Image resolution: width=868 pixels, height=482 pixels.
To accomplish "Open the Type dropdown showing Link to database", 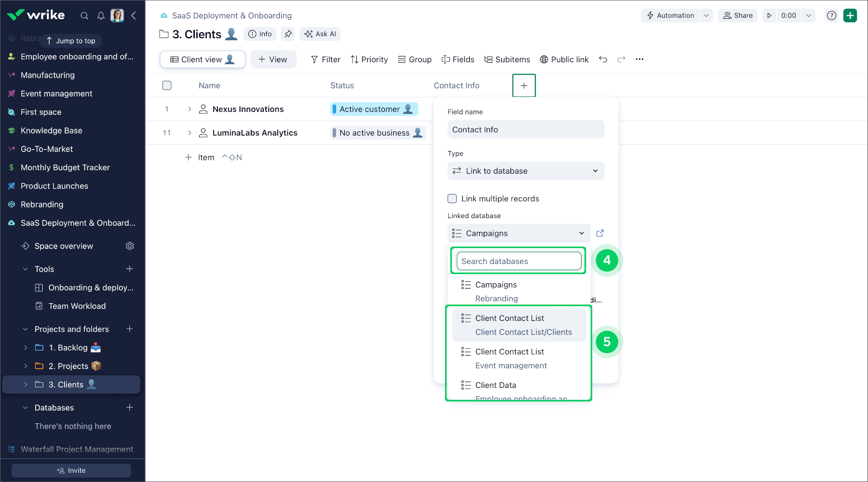I will point(526,171).
